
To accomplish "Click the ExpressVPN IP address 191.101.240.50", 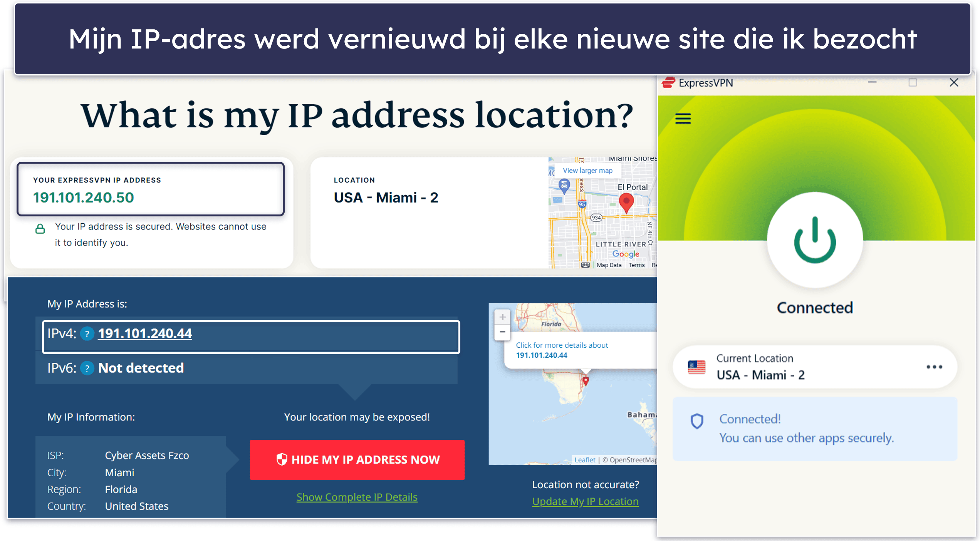I will 84,198.
